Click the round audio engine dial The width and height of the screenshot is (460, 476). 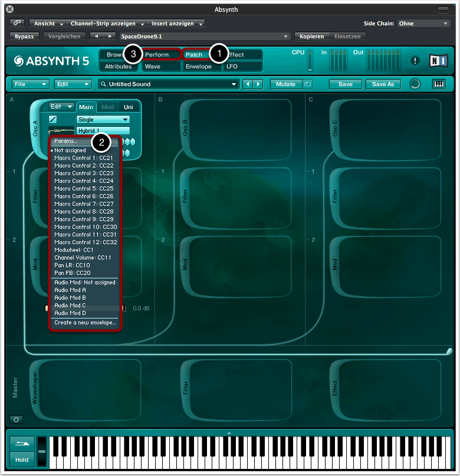(x=415, y=84)
